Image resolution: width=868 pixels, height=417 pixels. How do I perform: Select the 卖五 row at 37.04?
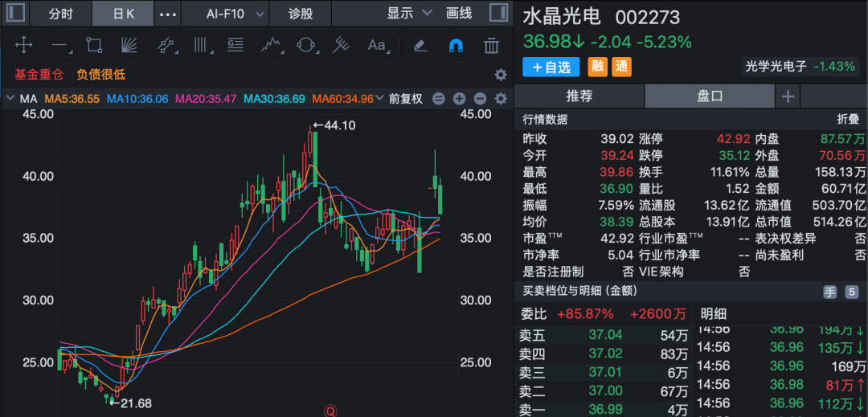[604, 334]
